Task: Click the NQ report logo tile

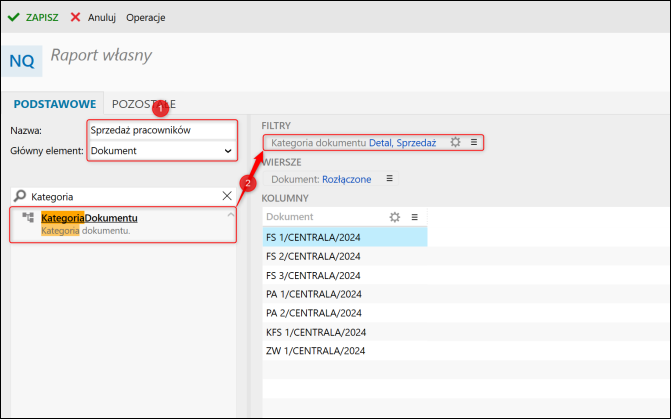Action: click(22, 60)
